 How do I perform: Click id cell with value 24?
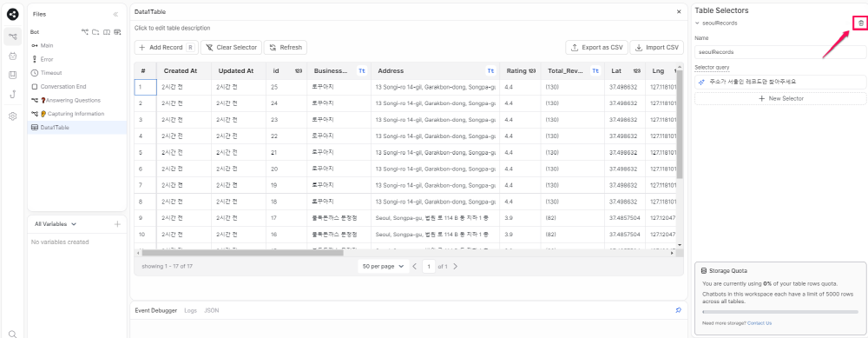(x=286, y=103)
